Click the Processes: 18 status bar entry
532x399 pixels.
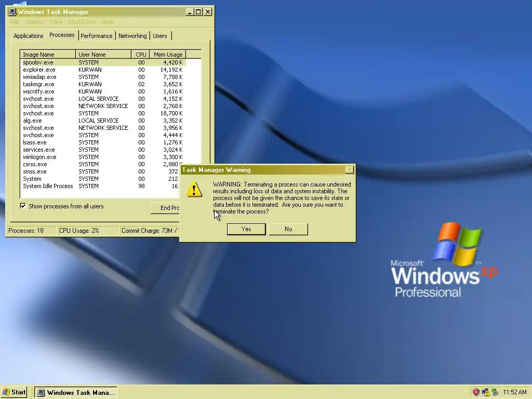point(32,231)
